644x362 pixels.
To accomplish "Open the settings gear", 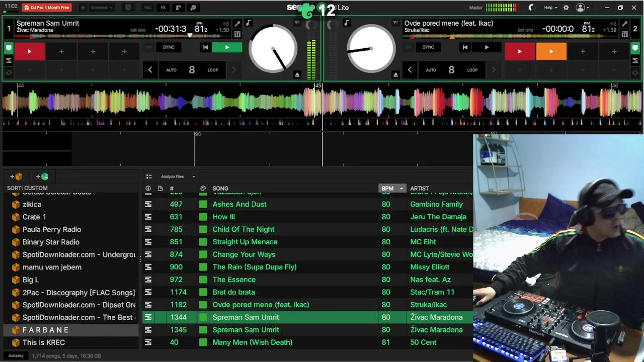I will click(566, 8).
